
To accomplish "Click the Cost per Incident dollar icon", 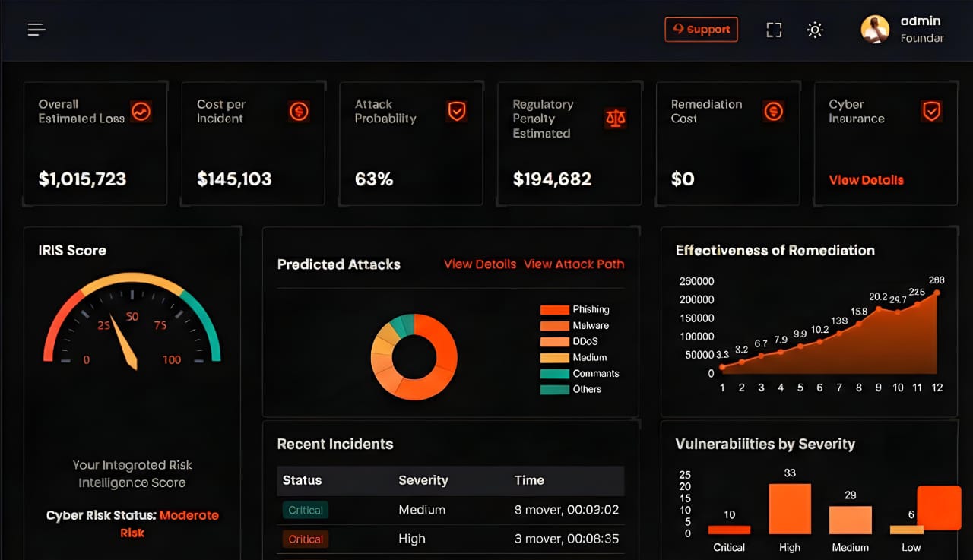I will click(299, 112).
